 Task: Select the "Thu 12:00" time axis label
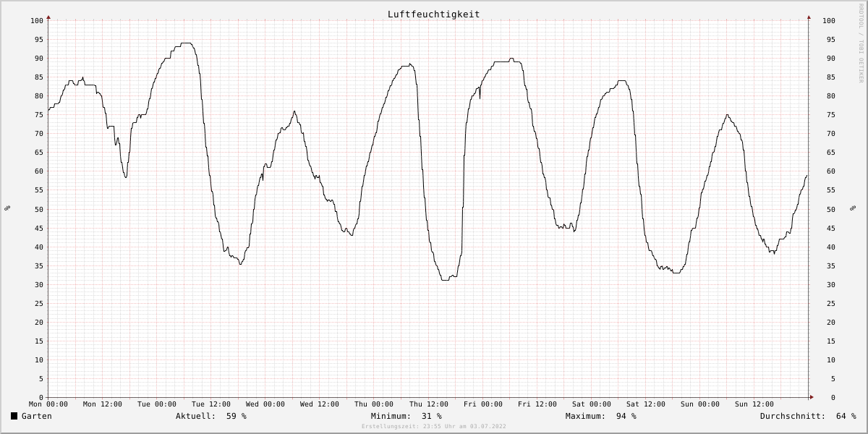pyautogui.click(x=428, y=404)
